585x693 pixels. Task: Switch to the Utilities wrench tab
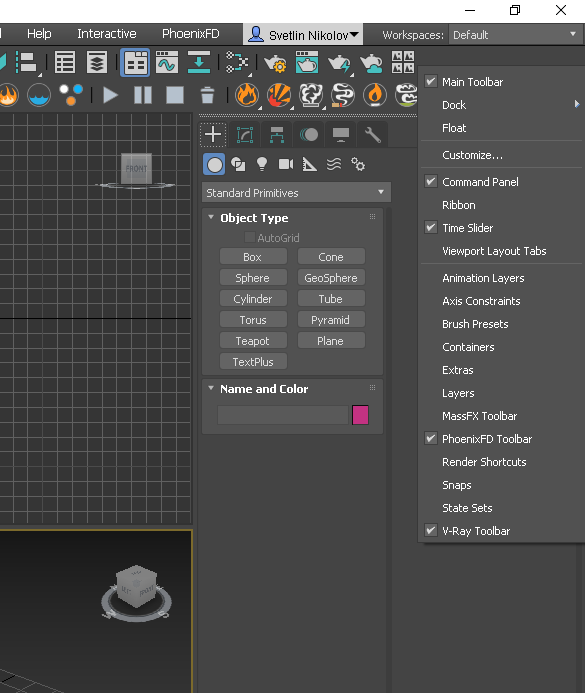(x=372, y=134)
